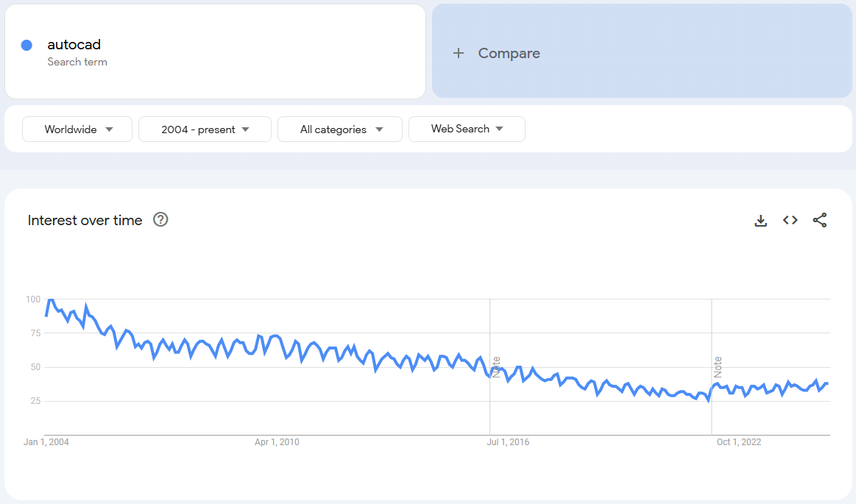This screenshot has height=504, width=856.
Task: Open the Web Search type dropdown
Action: click(x=467, y=129)
